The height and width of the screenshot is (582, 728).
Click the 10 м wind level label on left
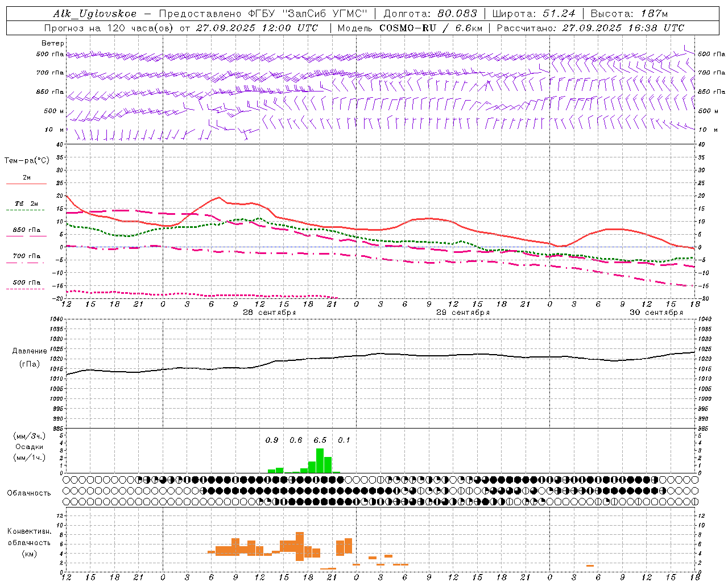click(x=55, y=130)
